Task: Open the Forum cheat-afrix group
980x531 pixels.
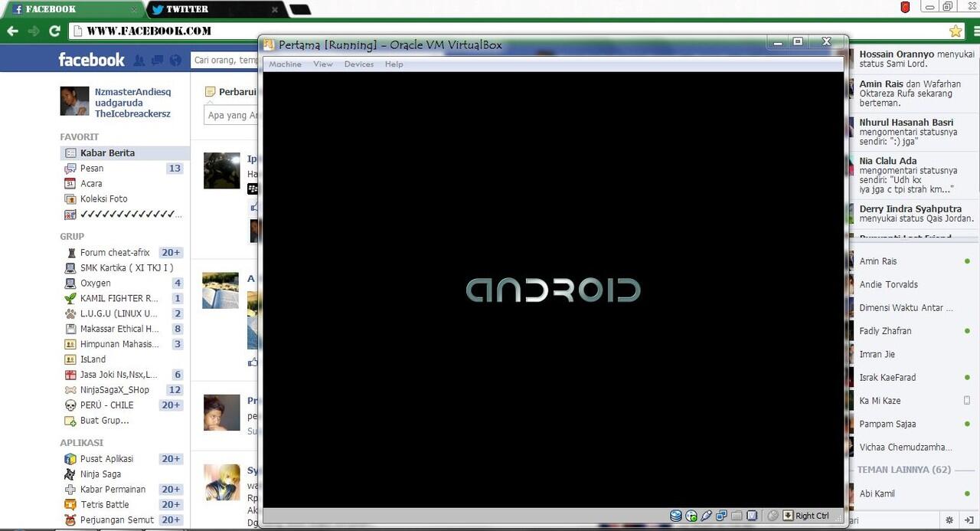Action: (115, 252)
